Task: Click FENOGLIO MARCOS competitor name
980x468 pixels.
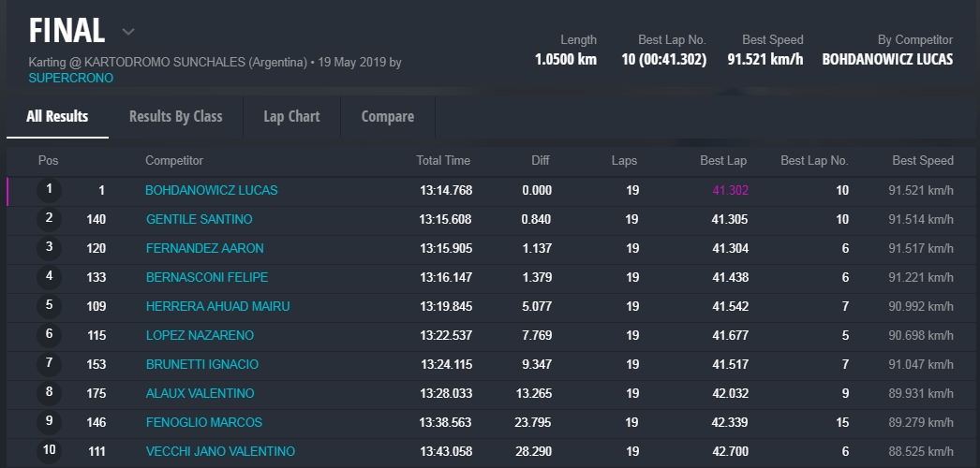Action: point(203,422)
